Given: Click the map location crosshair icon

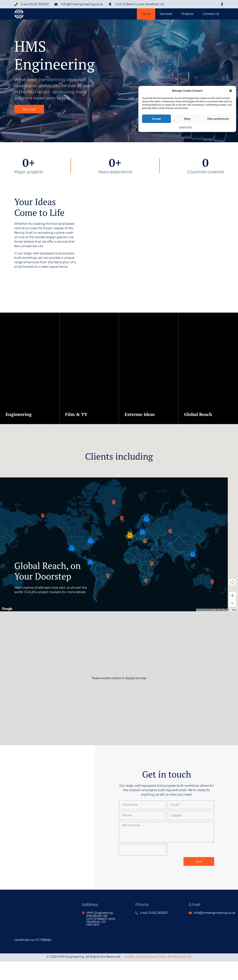Looking at the screenshot, I should tap(232, 582).
